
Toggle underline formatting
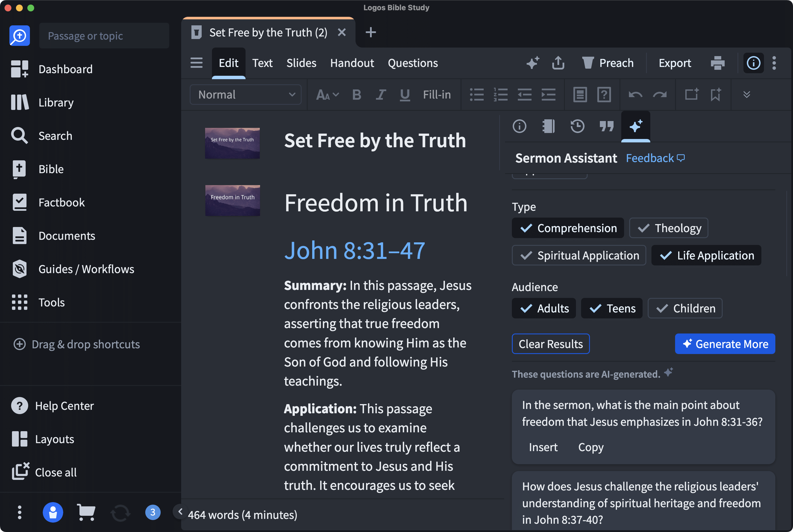[405, 95]
